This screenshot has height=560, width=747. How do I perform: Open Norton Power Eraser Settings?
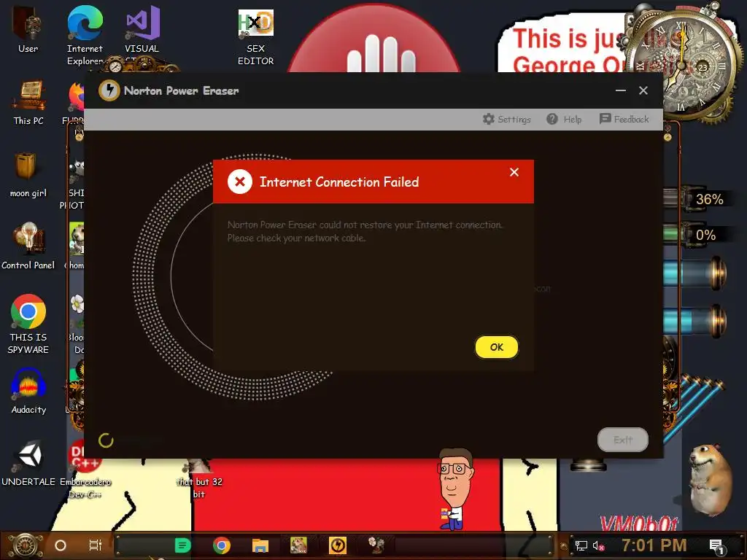506,119
